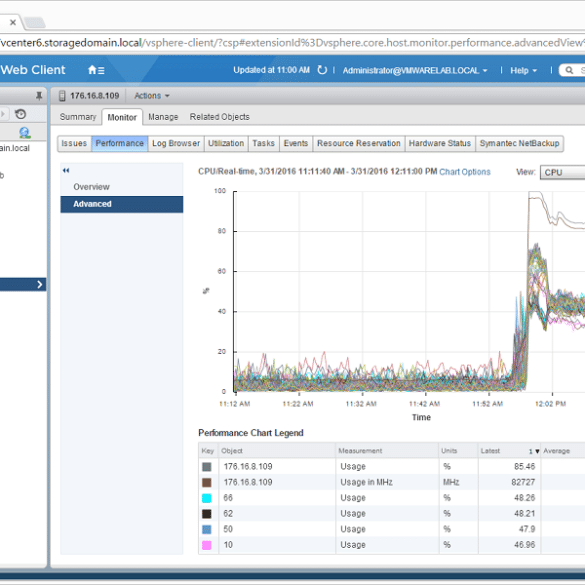Pin the navigator panel
This screenshot has width=585, height=585.
(x=39, y=96)
